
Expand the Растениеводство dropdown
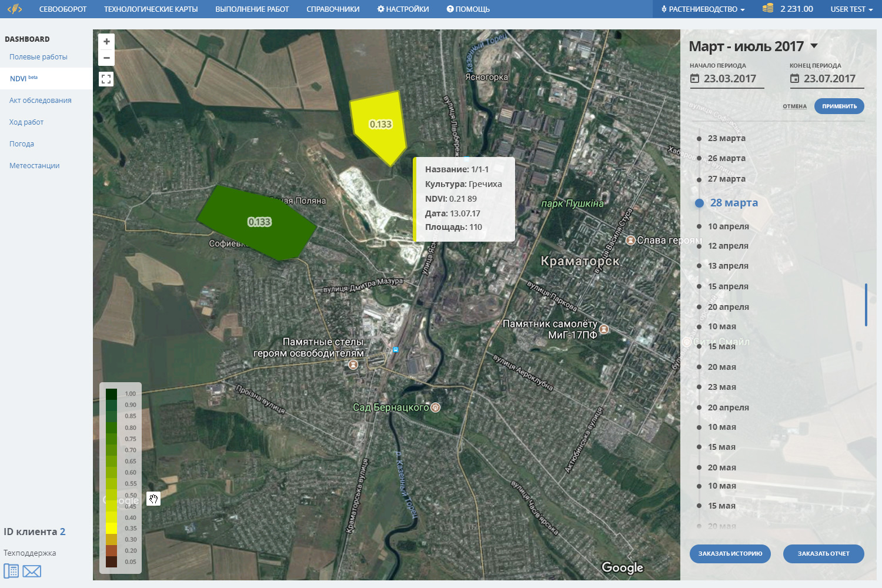(x=703, y=9)
